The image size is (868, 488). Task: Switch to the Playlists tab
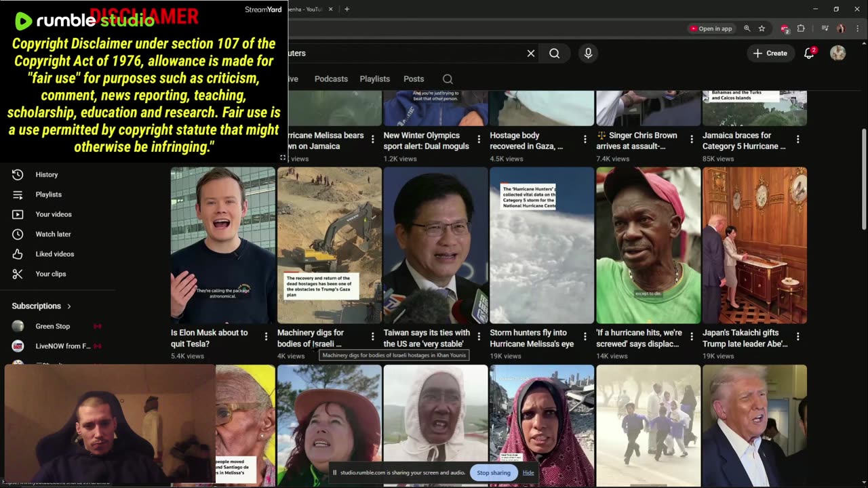(x=374, y=79)
